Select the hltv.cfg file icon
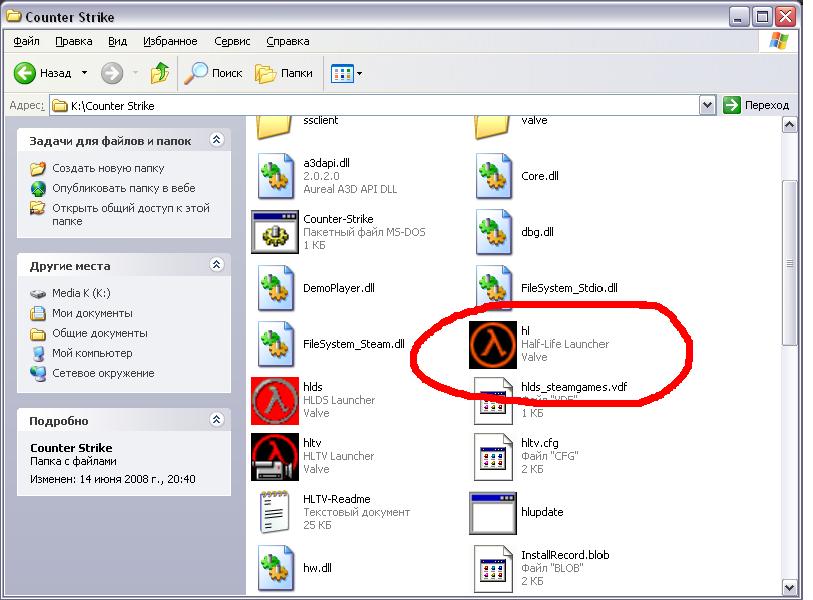This screenshot has width=813, height=600. [x=494, y=457]
